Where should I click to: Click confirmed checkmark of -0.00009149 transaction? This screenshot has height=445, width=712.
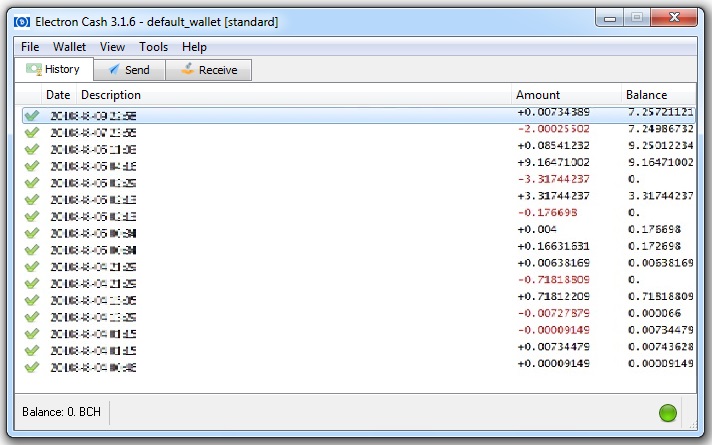32,334
